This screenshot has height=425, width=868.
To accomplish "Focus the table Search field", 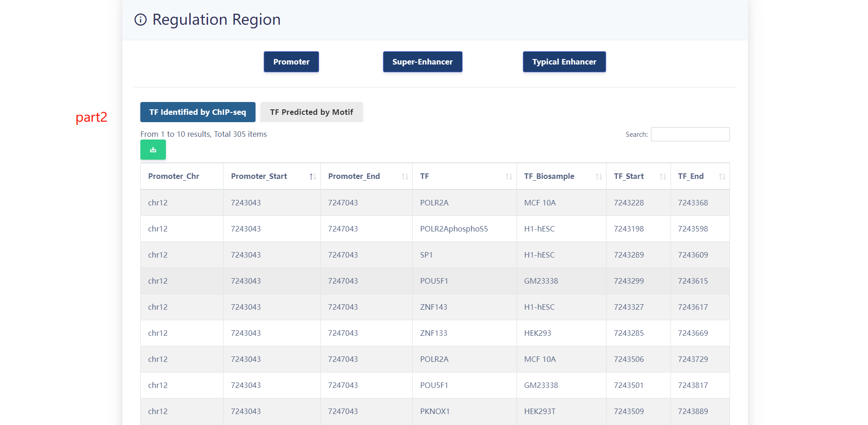I will pyautogui.click(x=690, y=134).
